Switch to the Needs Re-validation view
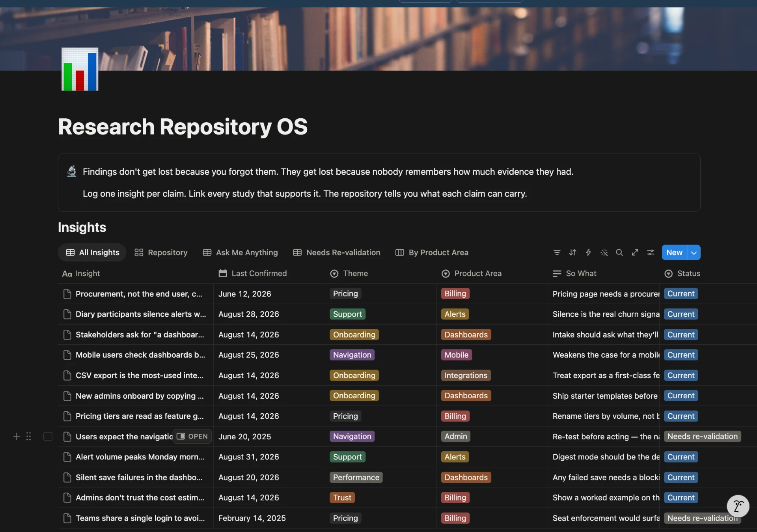This screenshot has width=757, height=532. pyautogui.click(x=337, y=252)
